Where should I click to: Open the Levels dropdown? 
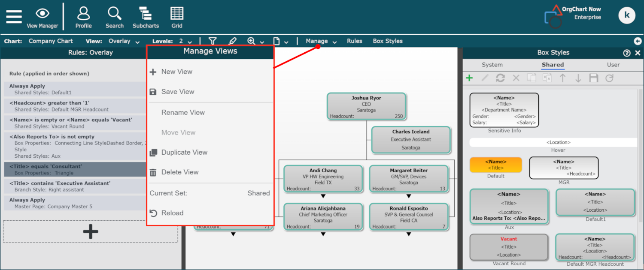(185, 41)
